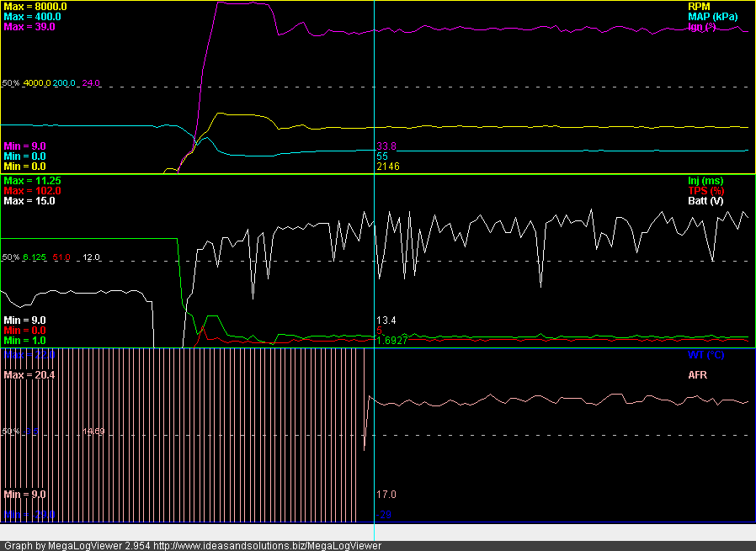
Task: Click the white 12.0 midpoint value
Action: click(x=91, y=257)
